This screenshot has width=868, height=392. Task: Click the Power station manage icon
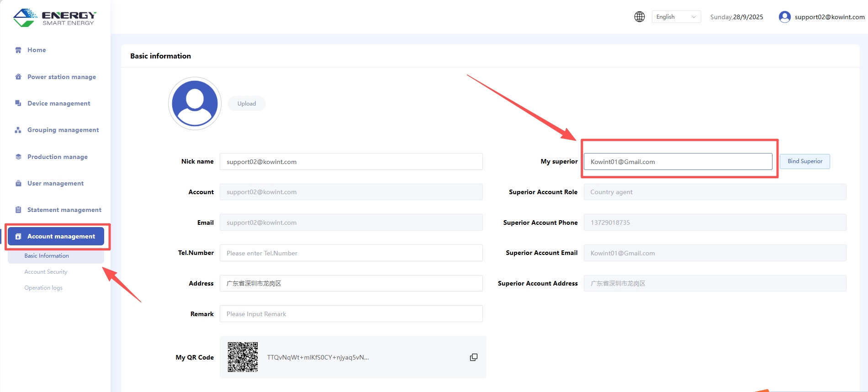(x=18, y=77)
